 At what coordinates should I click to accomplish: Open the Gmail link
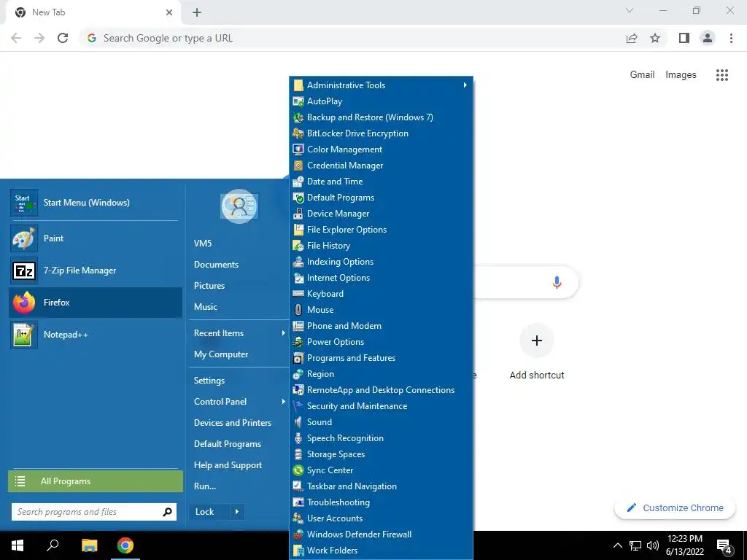click(642, 75)
